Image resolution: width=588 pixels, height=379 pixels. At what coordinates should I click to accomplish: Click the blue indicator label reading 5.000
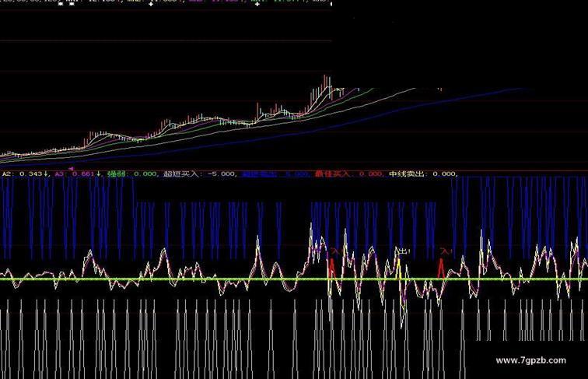276,174
